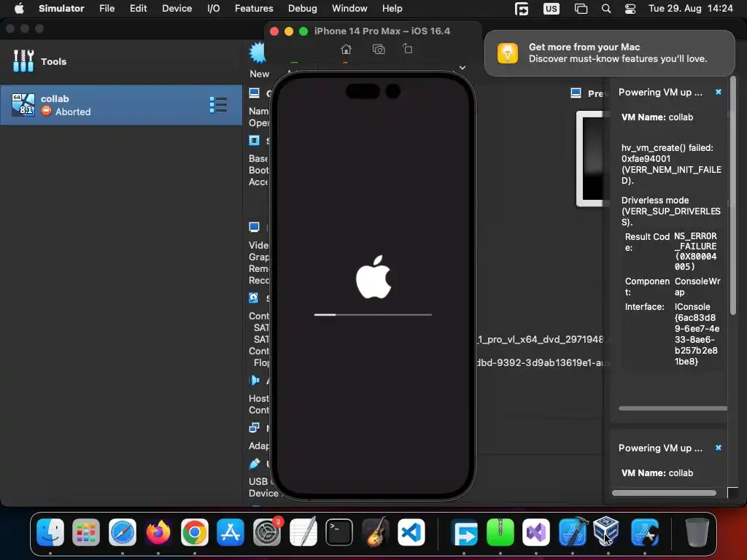Launch Google Chrome from the Dock
747x560 pixels.
[x=194, y=532]
